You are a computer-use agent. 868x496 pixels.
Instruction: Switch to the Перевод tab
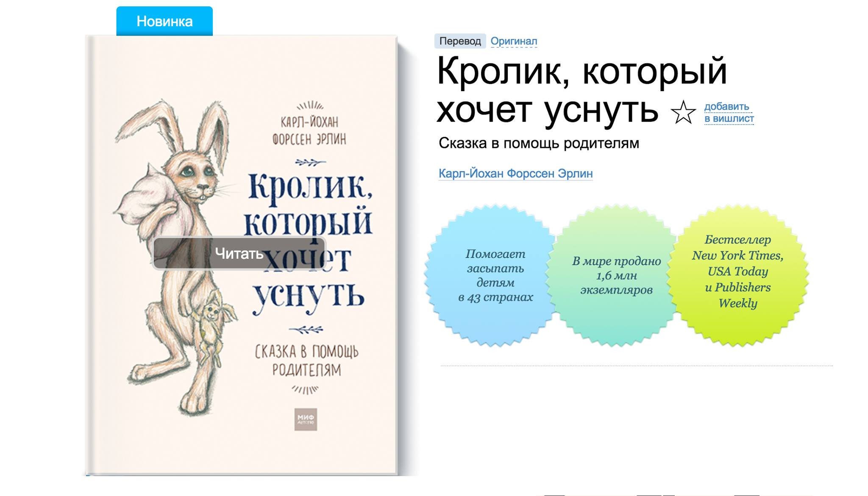(460, 41)
